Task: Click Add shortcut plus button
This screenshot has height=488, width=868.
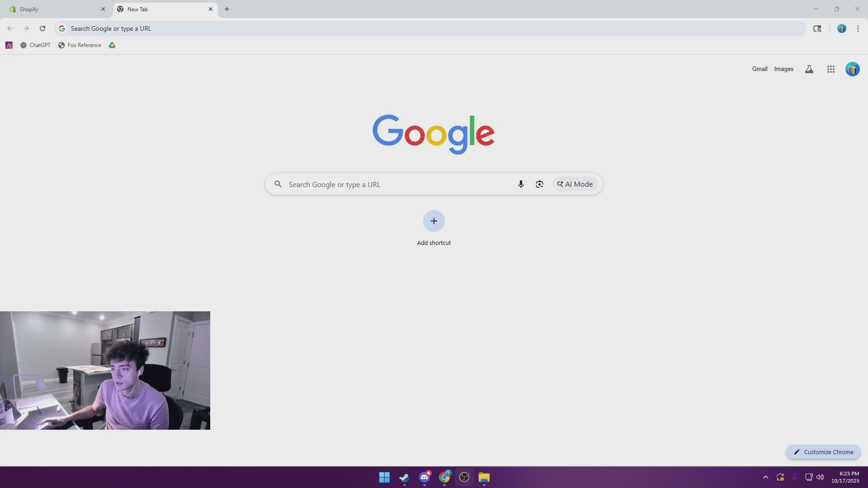Action: pos(434,221)
